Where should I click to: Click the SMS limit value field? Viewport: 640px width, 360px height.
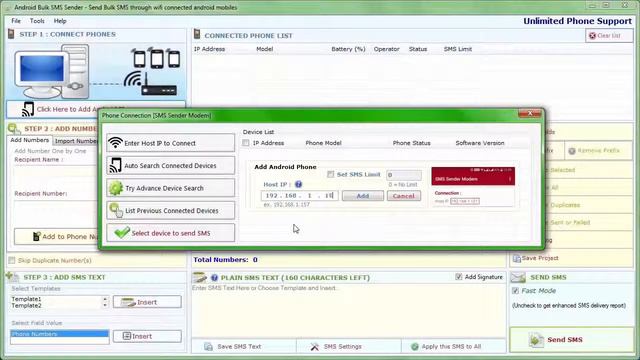point(404,175)
